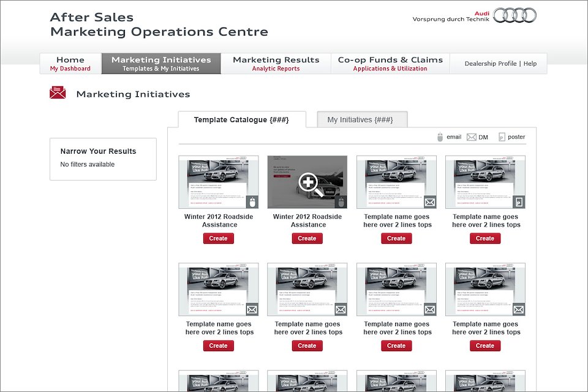The width and height of the screenshot is (588, 392).
Task: Click Create under second second-row template
Action: (307, 345)
